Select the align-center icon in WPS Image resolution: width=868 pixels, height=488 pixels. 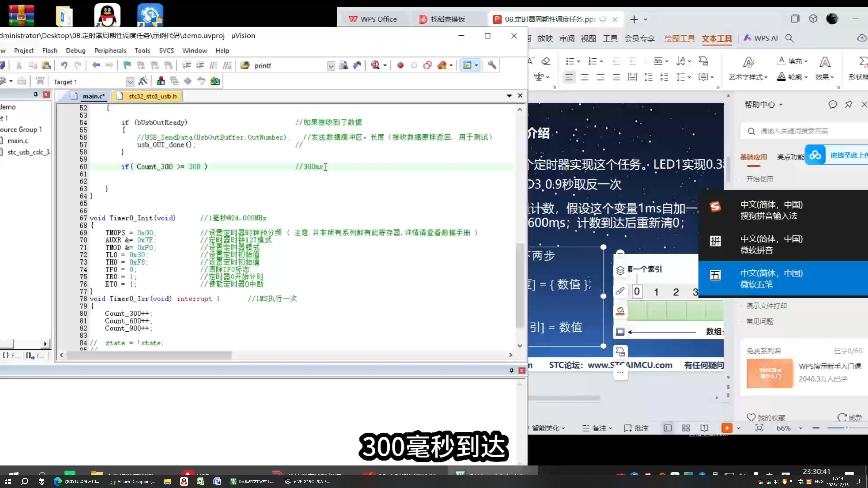(585, 77)
